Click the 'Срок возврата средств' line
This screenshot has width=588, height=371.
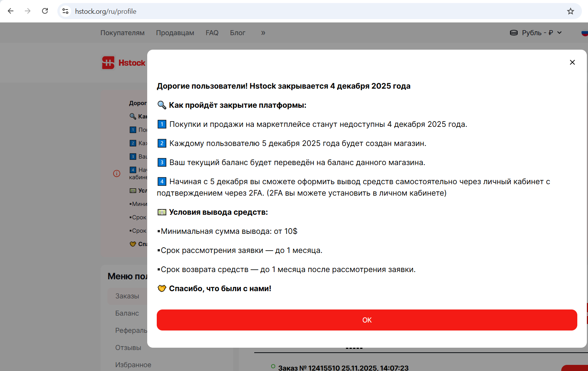(286, 269)
